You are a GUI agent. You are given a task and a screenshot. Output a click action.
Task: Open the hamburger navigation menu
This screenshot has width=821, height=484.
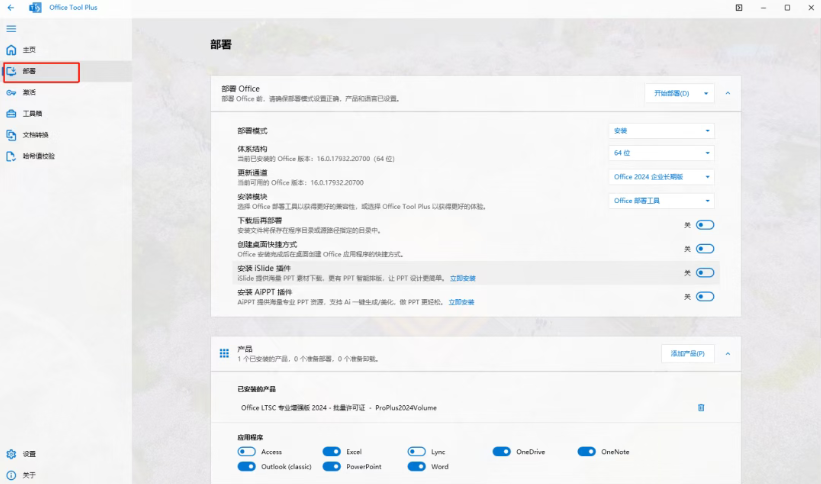coord(11,29)
